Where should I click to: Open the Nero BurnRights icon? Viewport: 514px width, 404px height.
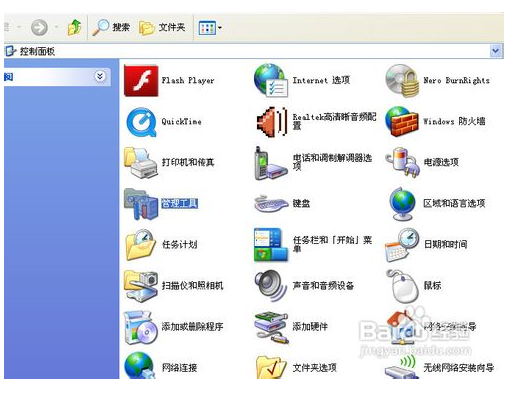[x=402, y=81]
